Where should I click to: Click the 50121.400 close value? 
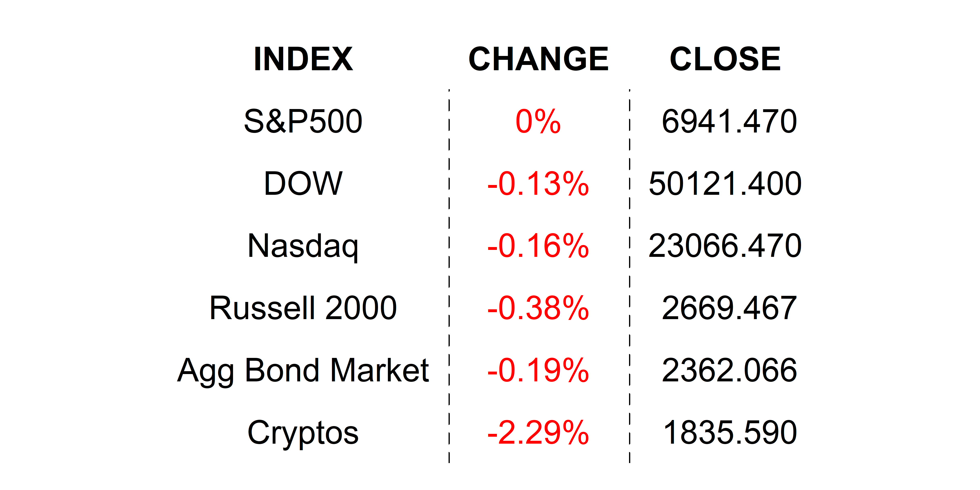[x=725, y=183]
